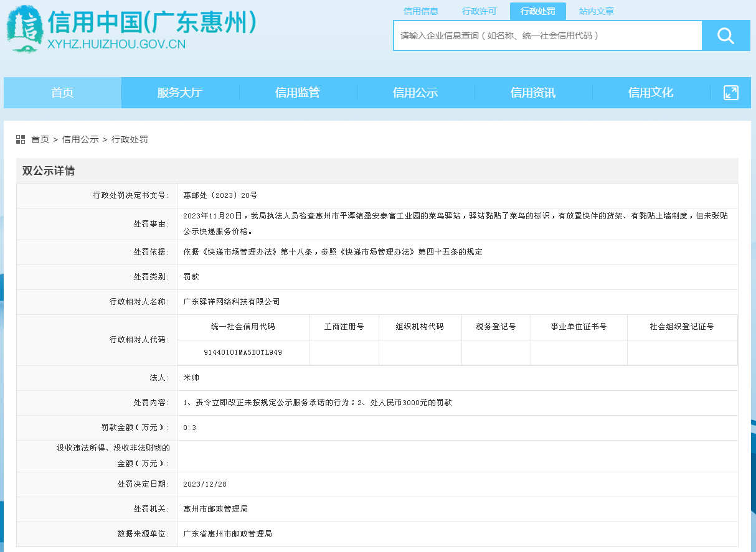Focus the enterprise information search field
756x552 pixels.
tap(548, 35)
